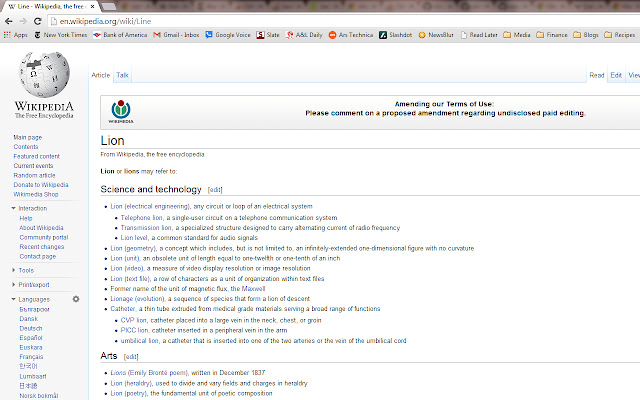Close the Wikipedia browser tab

93,7
